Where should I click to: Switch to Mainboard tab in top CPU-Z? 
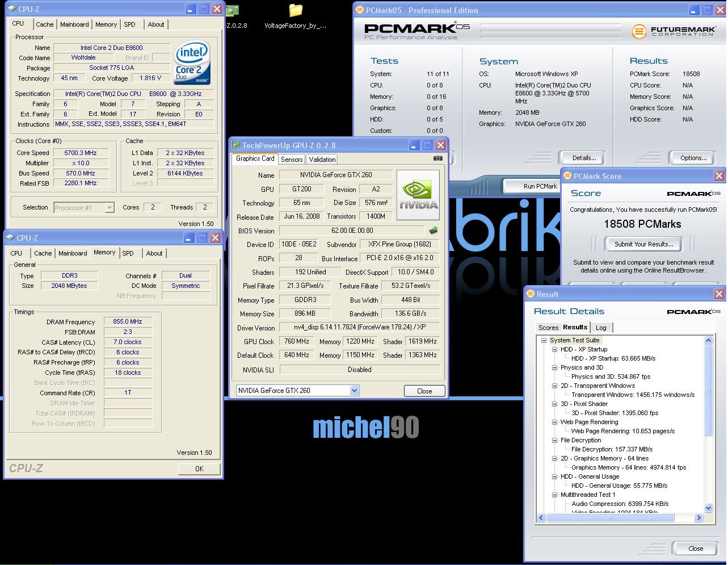(74, 24)
